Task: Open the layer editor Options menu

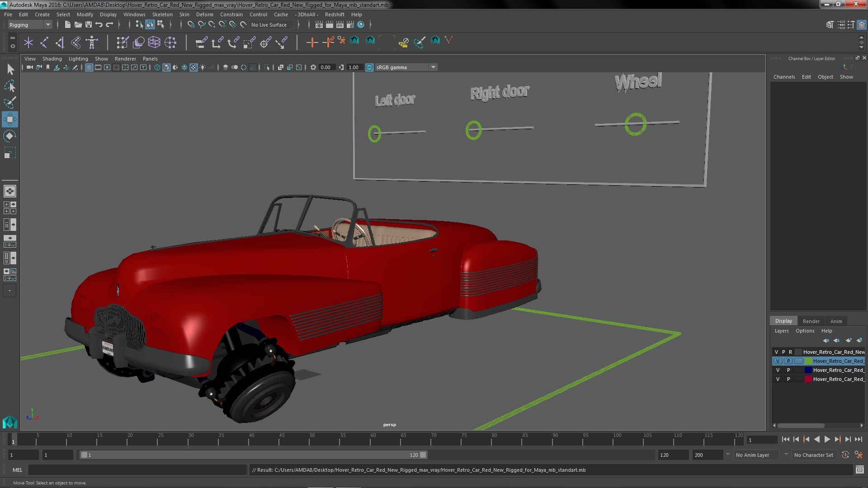Action: coord(805,331)
